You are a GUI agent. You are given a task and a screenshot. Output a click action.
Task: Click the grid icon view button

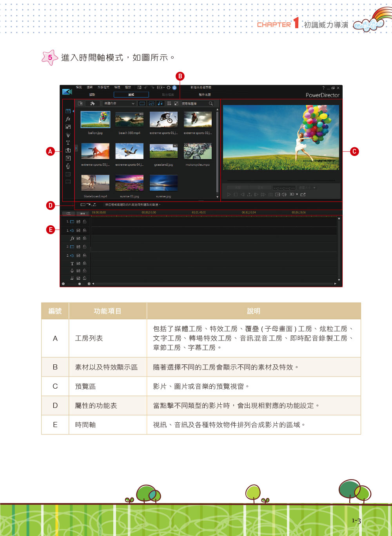(169, 103)
